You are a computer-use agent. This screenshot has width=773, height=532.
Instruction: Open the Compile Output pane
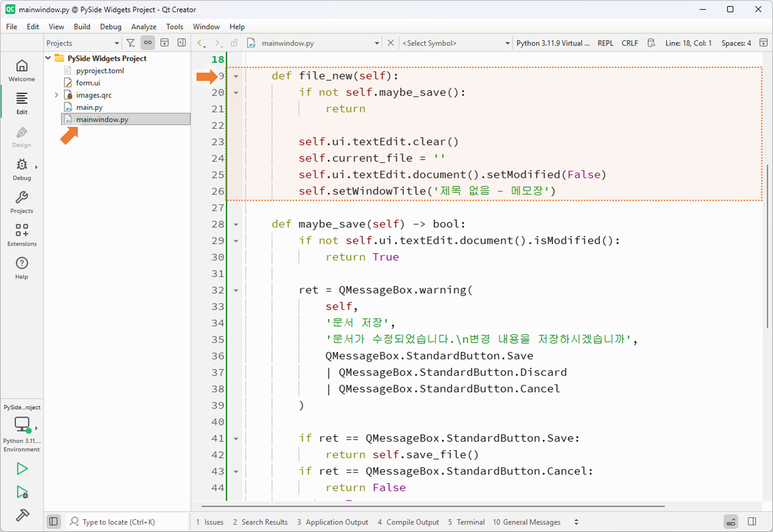[408, 522]
